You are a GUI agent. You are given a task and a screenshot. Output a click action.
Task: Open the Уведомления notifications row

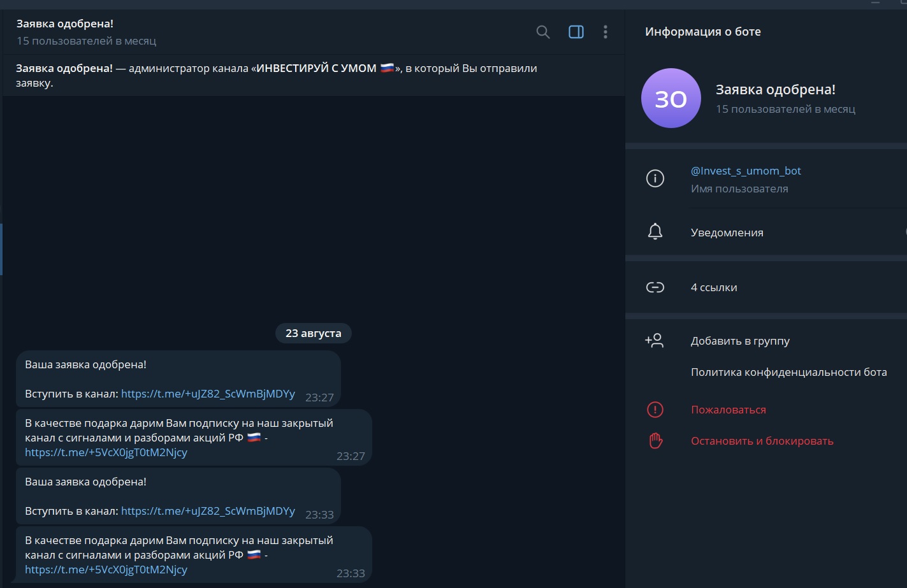pyautogui.click(x=766, y=233)
